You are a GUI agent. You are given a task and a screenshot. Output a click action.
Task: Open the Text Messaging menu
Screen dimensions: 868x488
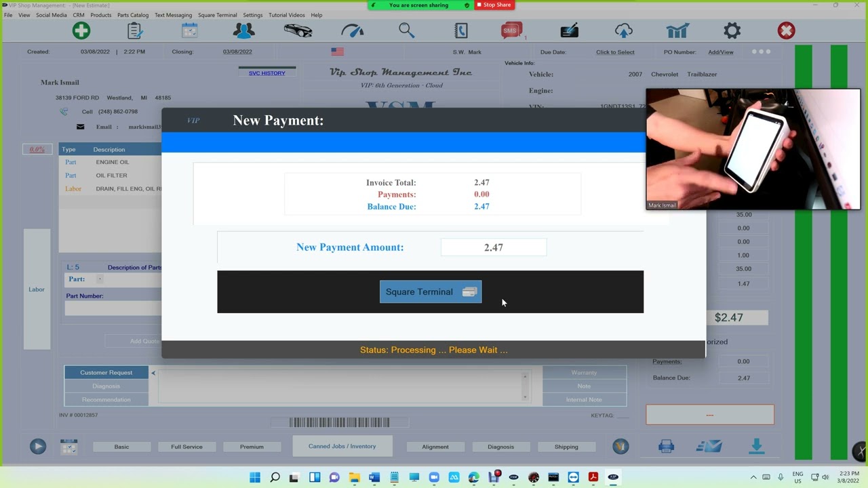tap(173, 15)
